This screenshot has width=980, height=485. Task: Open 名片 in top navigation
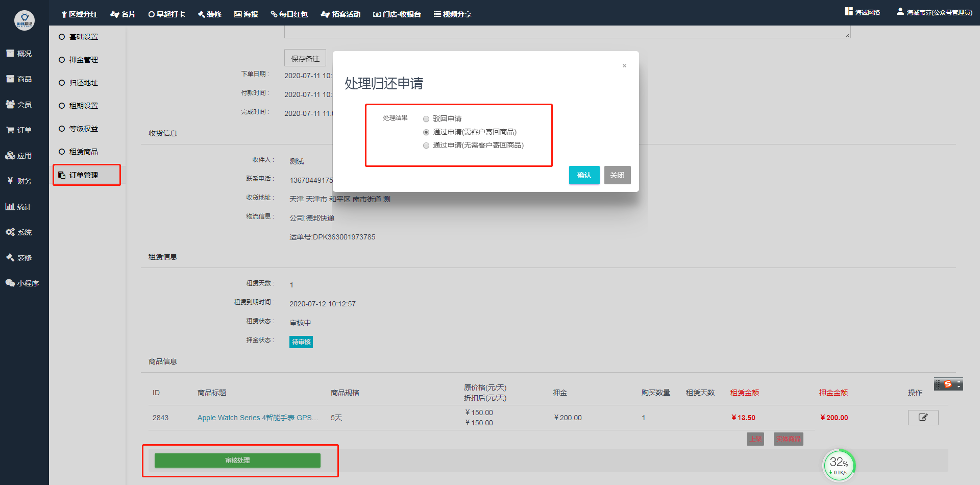pyautogui.click(x=123, y=14)
